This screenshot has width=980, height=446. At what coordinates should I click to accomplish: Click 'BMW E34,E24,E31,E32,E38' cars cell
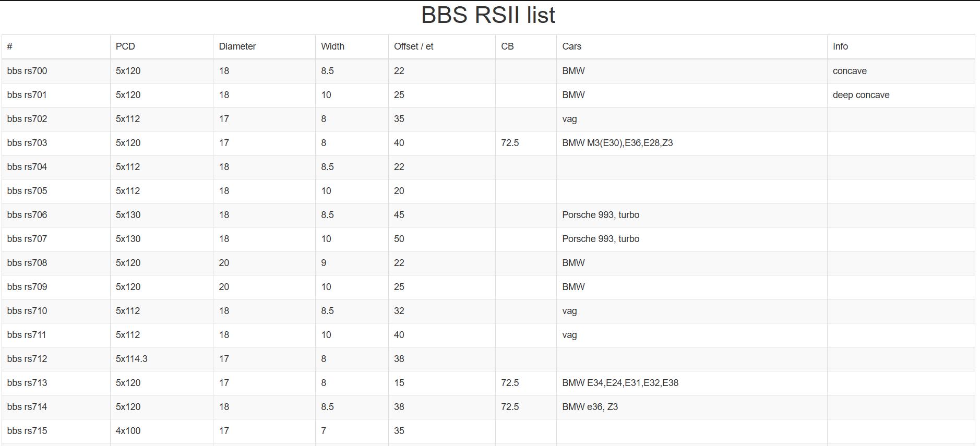tap(691, 383)
